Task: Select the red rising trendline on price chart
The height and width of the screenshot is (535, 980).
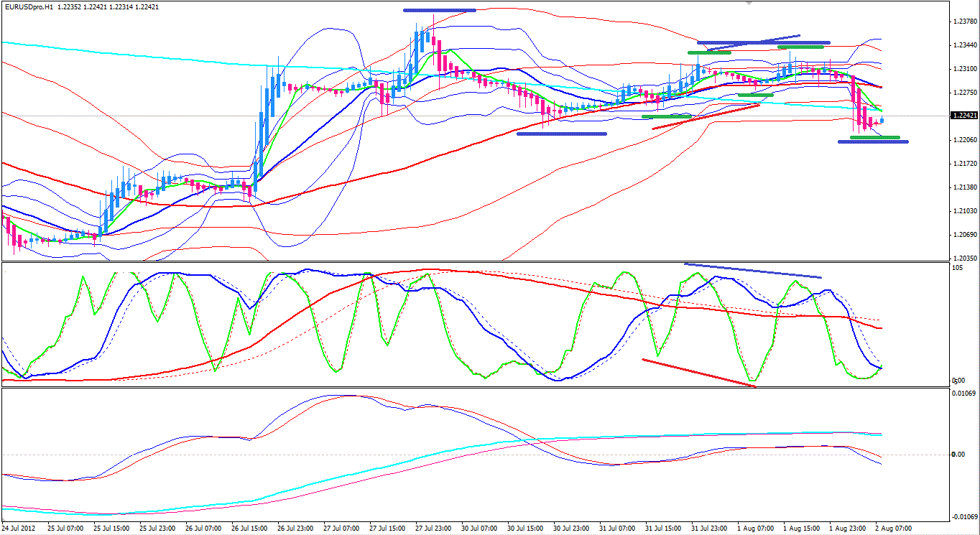Action: (704, 116)
